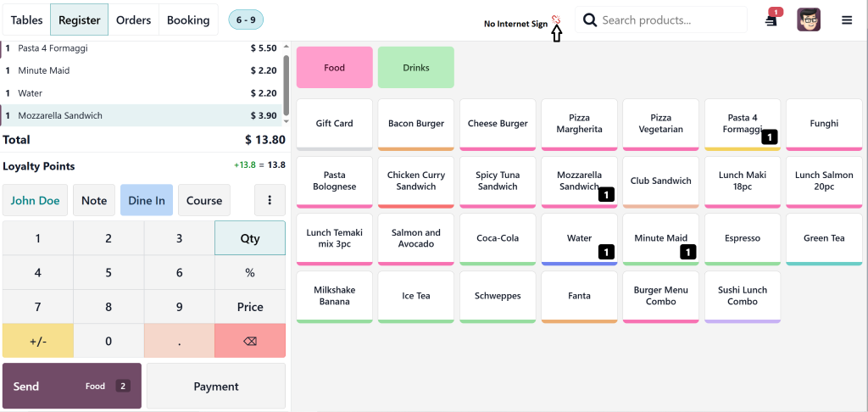This screenshot has width=868, height=412.
Task: Click the table 6 - 9 badge
Action: point(246,20)
